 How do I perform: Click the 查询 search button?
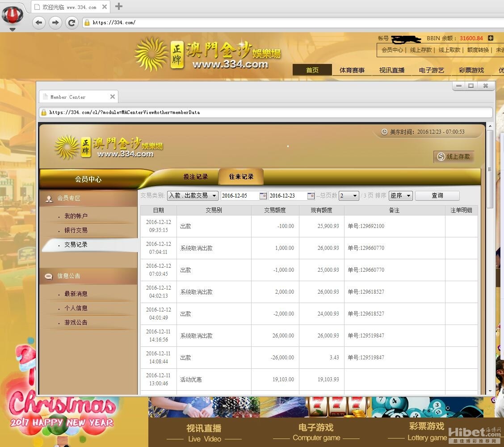point(437,196)
